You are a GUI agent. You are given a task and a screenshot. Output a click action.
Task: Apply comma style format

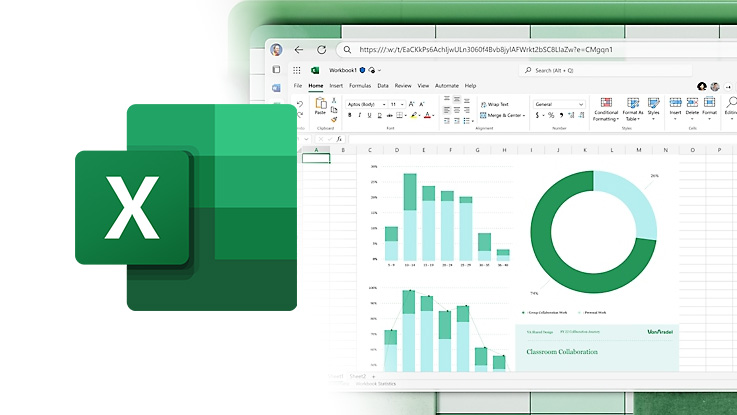tap(561, 115)
